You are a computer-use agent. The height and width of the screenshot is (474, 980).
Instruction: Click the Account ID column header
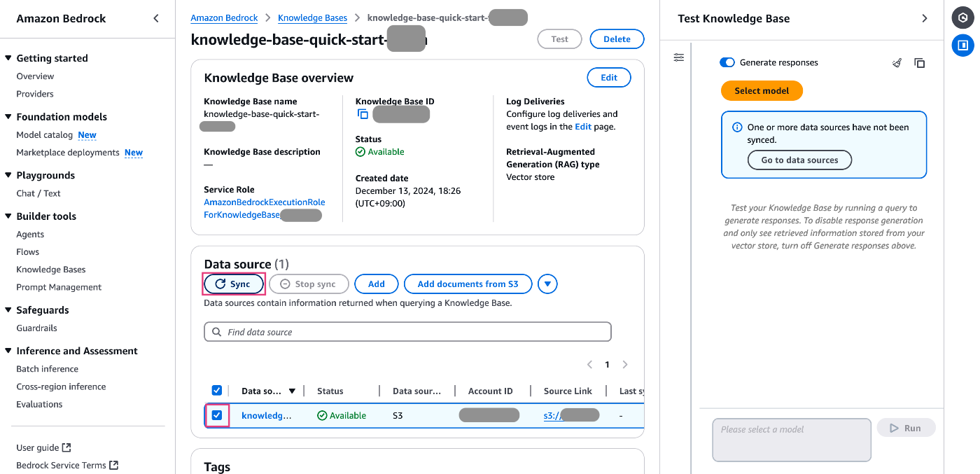click(490, 391)
